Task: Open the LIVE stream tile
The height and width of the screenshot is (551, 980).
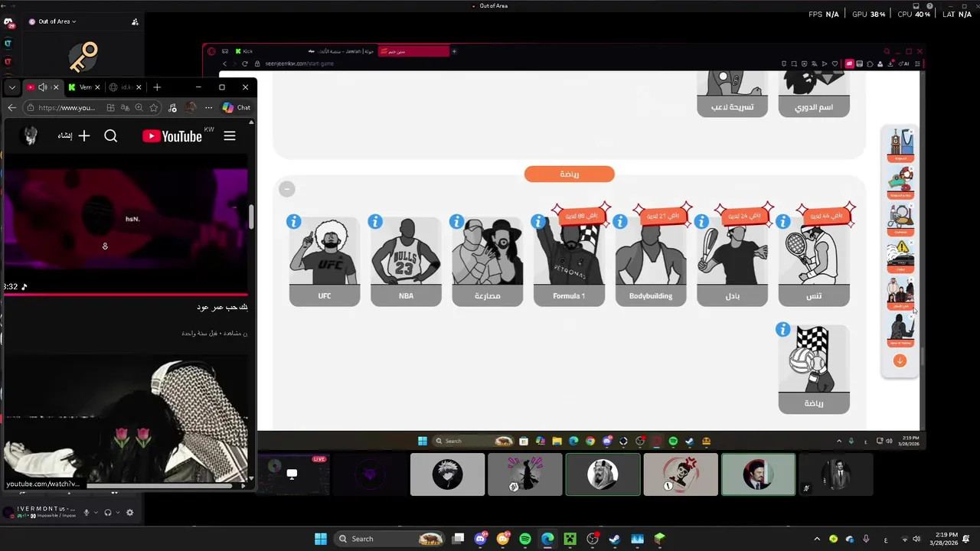Action: pyautogui.click(x=292, y=474)
